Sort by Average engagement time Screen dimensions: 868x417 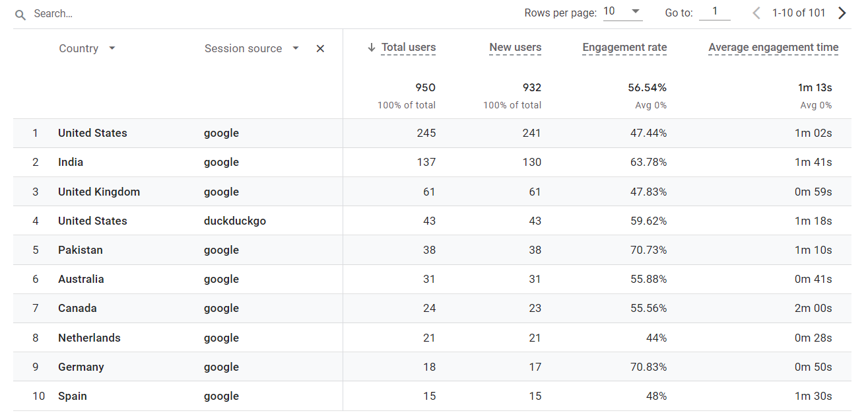tap(773, 47)
